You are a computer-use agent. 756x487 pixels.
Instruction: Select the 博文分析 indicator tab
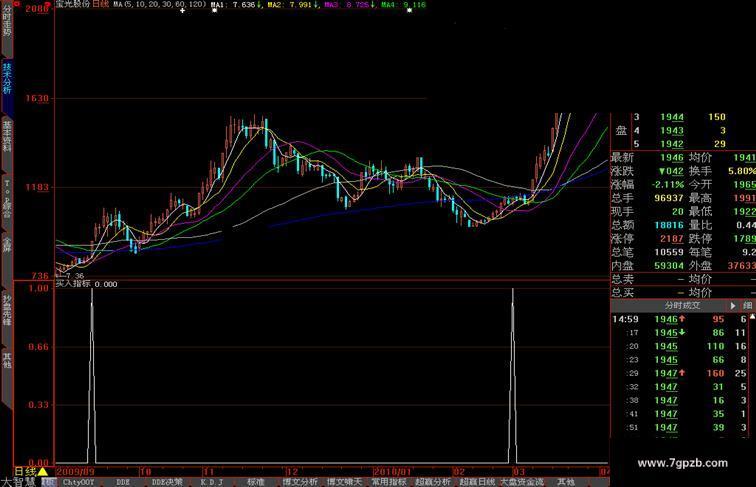click(300, 482)
